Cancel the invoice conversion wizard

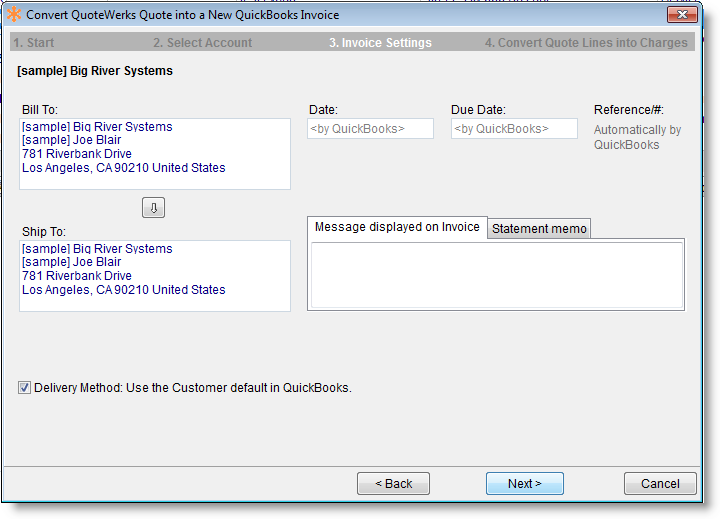point(660,483)
